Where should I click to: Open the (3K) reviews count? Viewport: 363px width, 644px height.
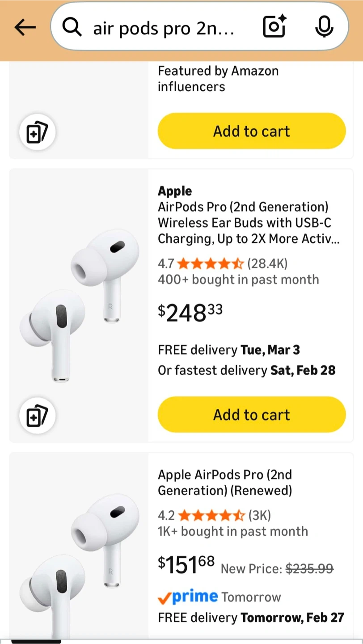[x=259, y=516]
